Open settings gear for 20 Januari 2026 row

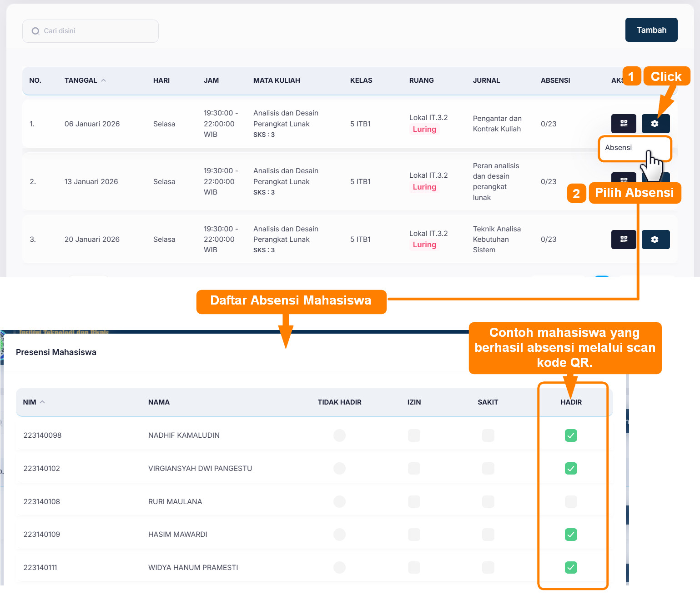tap(655, 240)
